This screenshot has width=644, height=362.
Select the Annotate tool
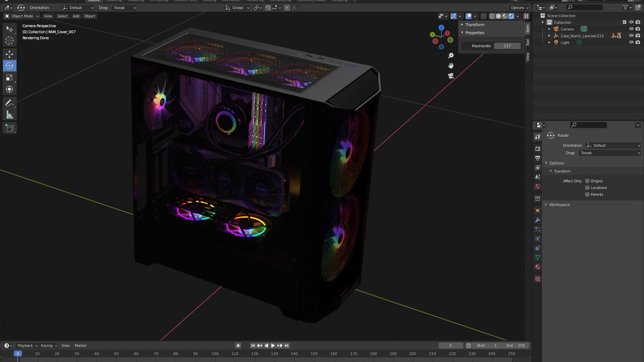click(10, 103)
